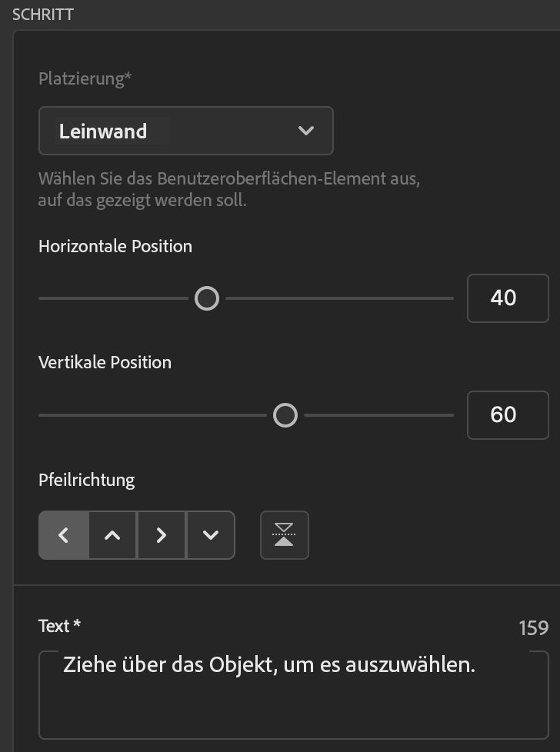Viewport: 560px width, 752px height.
Task: Select the up arrow direction button
Action: [x=112, y=535]
